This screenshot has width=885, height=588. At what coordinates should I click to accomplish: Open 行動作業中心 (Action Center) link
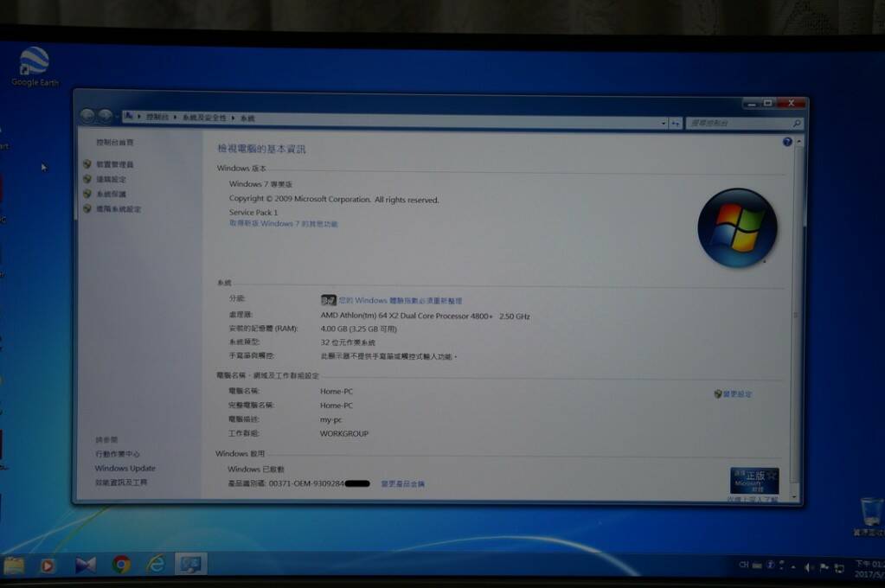[x=118, y=454]
